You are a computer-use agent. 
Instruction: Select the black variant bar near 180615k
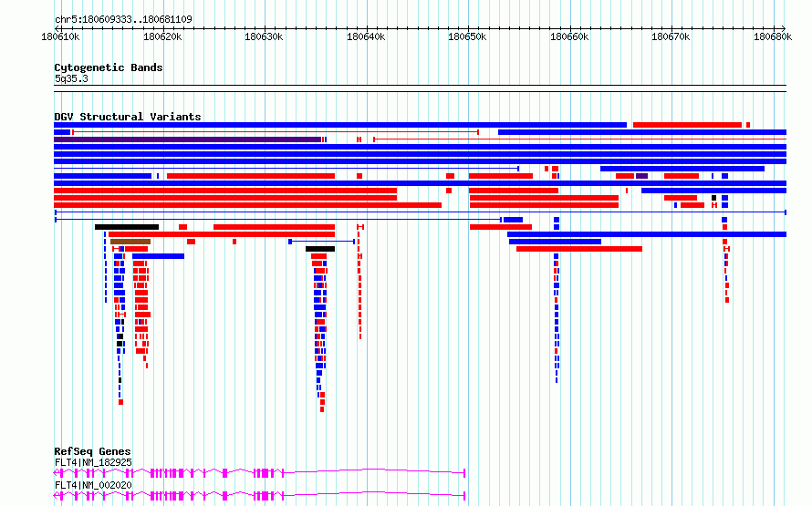(x=127, y=227)
